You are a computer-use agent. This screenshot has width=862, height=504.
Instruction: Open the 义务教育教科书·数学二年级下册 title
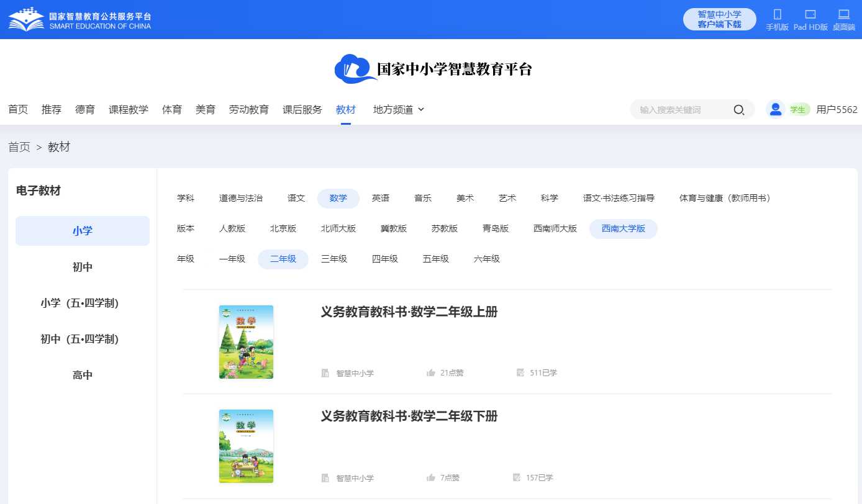[x=409, y=416]
